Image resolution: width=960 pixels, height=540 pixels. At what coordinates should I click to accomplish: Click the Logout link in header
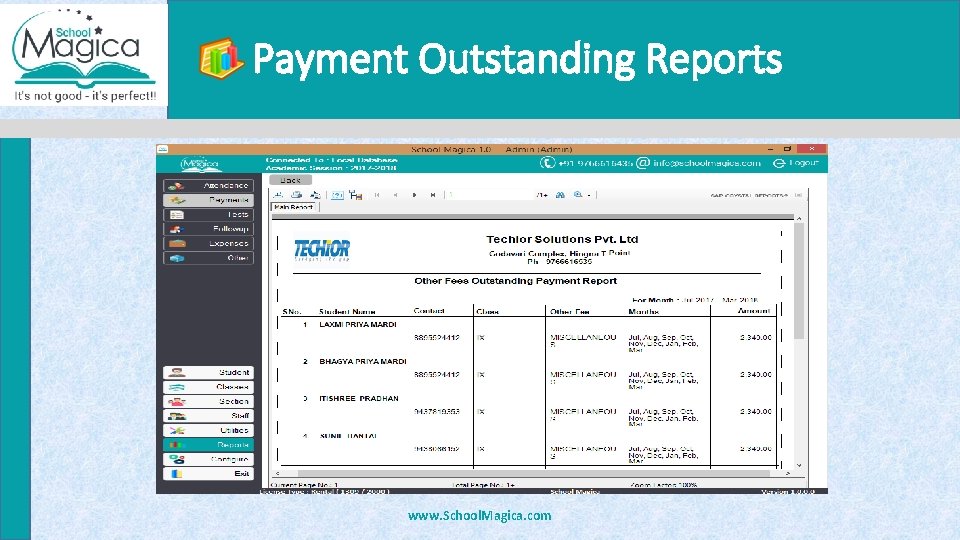(x=796, y=163)
